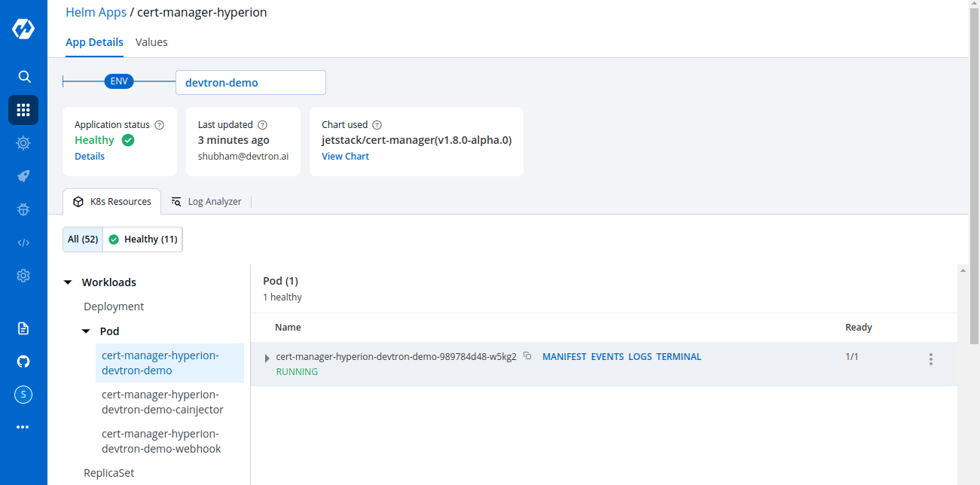Collapse the Pod tree group
This screenshot has width=980, height=485.
85,331
